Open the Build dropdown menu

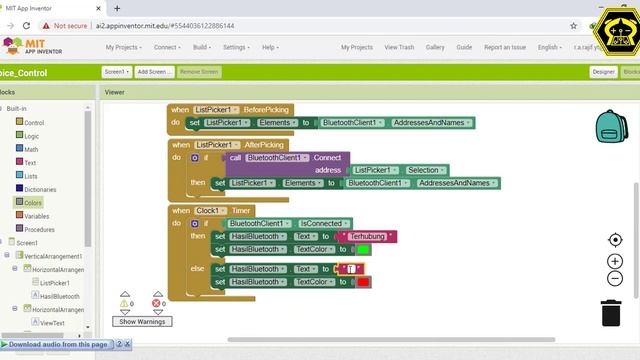point(202,47)
